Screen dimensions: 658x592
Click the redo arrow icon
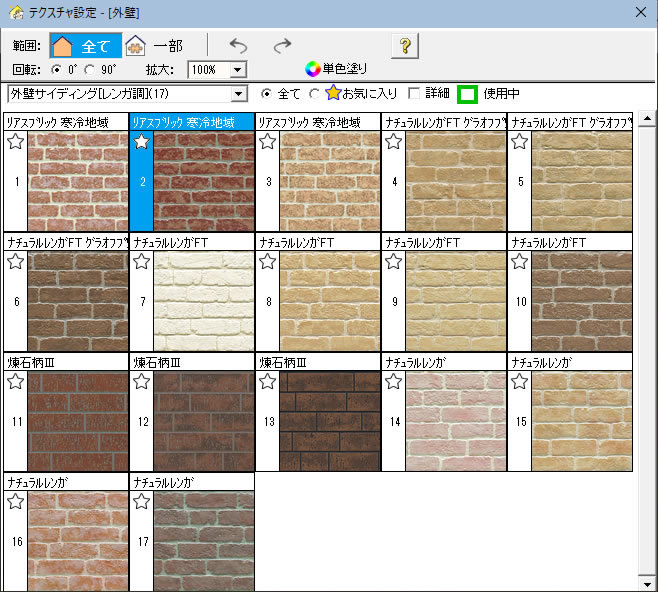click(282, 45)
